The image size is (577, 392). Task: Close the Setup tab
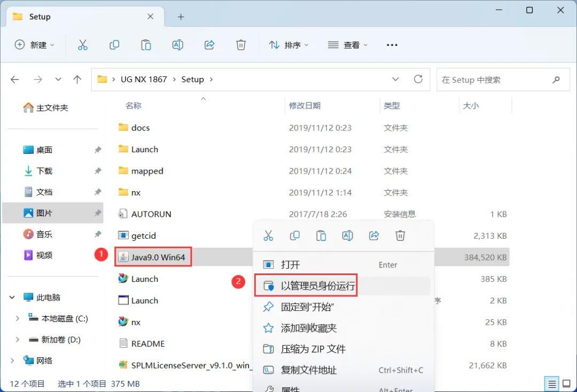click(150, 17)
